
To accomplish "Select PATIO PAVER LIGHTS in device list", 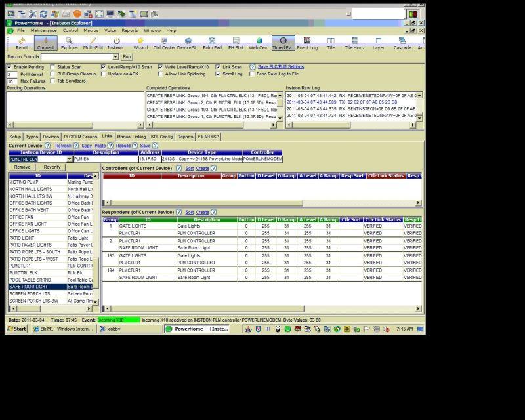I will click(51, 245).
